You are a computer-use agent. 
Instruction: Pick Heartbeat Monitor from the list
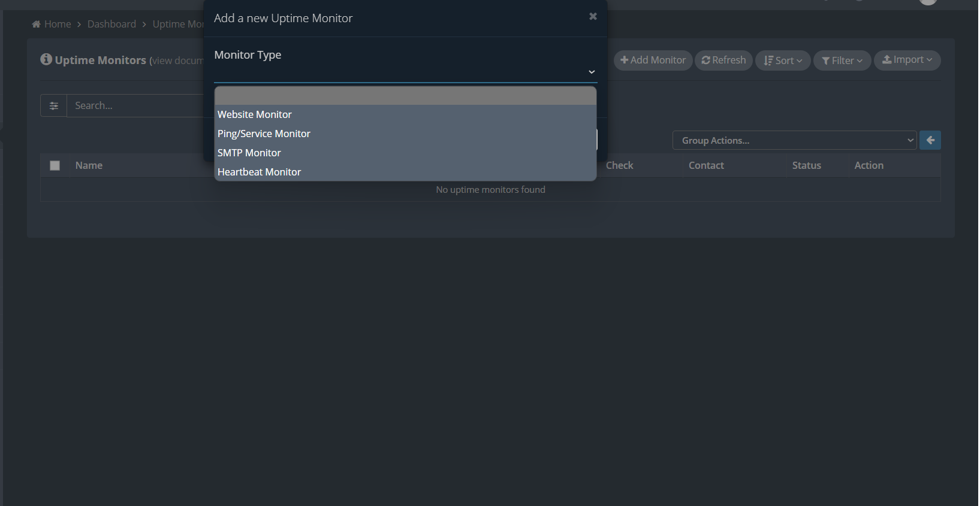(405, 172)
